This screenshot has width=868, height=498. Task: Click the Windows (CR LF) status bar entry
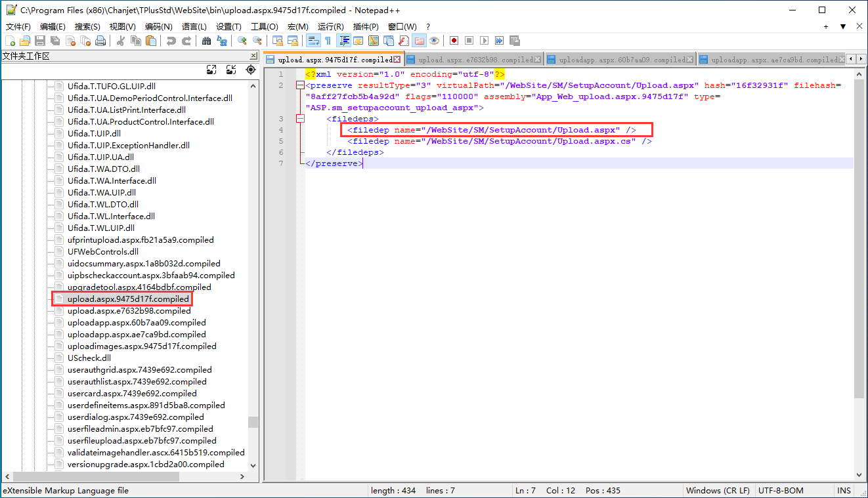(718, 490)
